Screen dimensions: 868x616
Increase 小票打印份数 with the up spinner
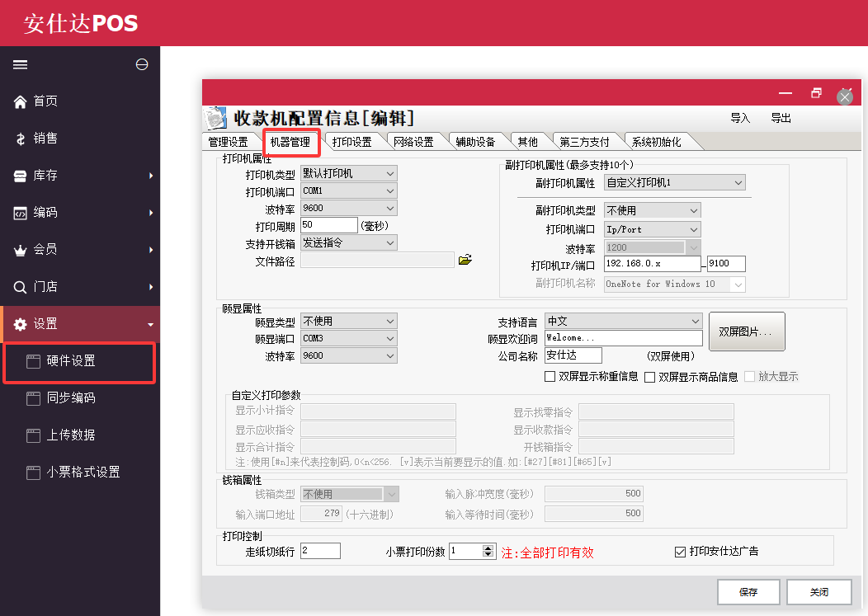488,548
